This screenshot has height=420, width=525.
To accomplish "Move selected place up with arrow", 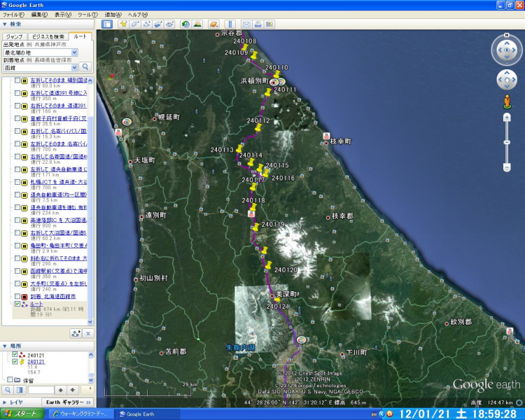I will coord(61,390).
